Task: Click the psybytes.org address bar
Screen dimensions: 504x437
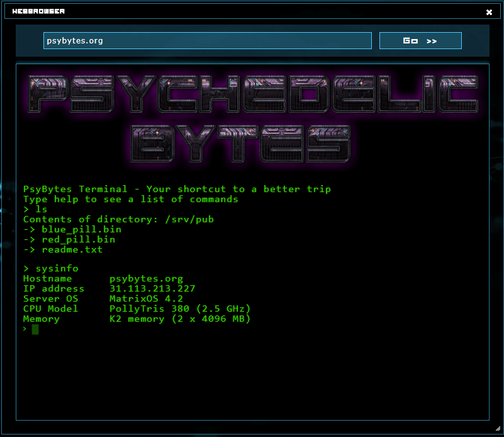Action: click(x=206, y=40)
